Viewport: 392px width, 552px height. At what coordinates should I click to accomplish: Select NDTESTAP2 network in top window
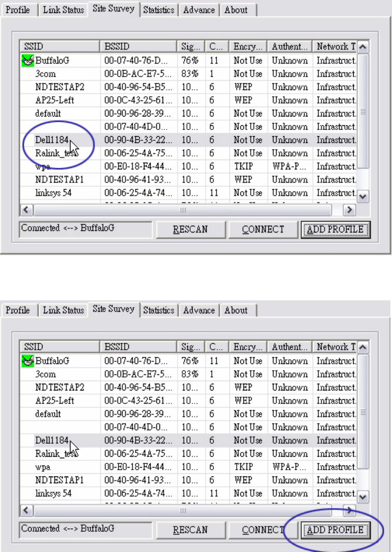[x=60, y=87]
